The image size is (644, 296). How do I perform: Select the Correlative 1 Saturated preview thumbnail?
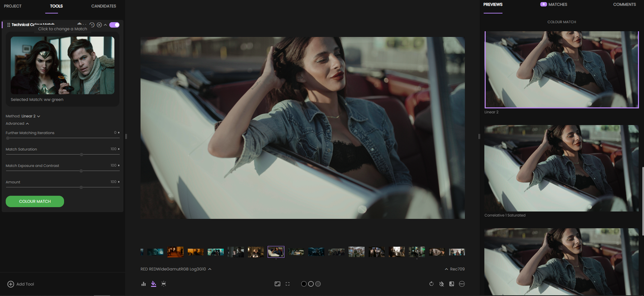(x=561, y=168)
